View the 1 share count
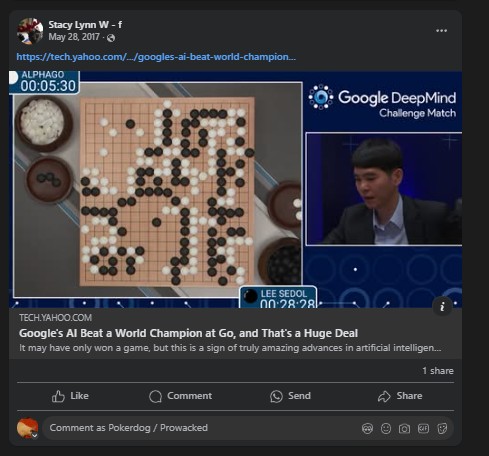This screenshot has width=489, height=456. (438, 371)
